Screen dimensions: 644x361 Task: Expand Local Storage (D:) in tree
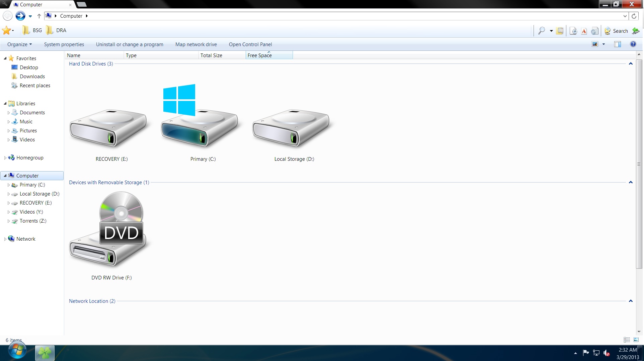pos(9,194)
